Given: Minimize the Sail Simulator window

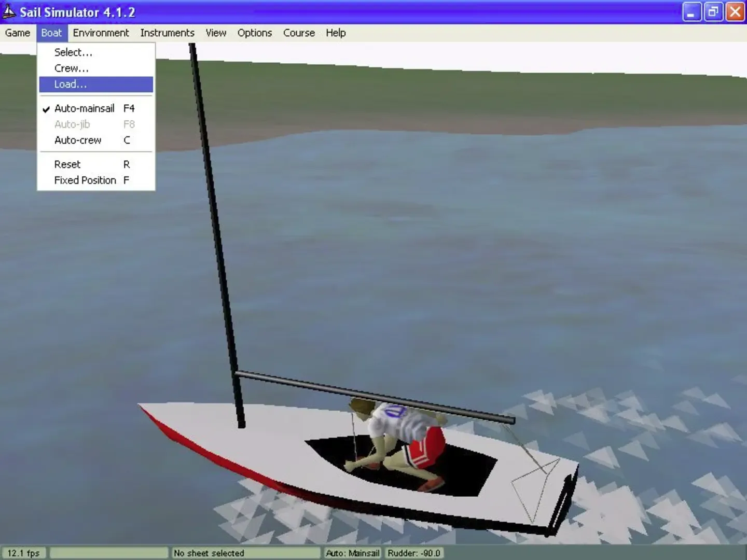Looking at the screenshot, I should tap(691, 12).
